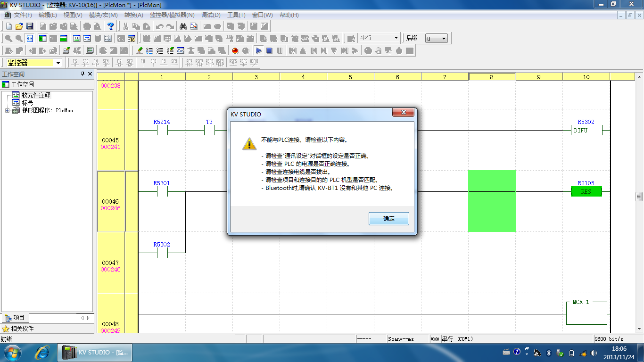The width and height of the screenshot is (644, 362).
Task: Click the green RES coil R2105
Action: [x=586, y=191]
